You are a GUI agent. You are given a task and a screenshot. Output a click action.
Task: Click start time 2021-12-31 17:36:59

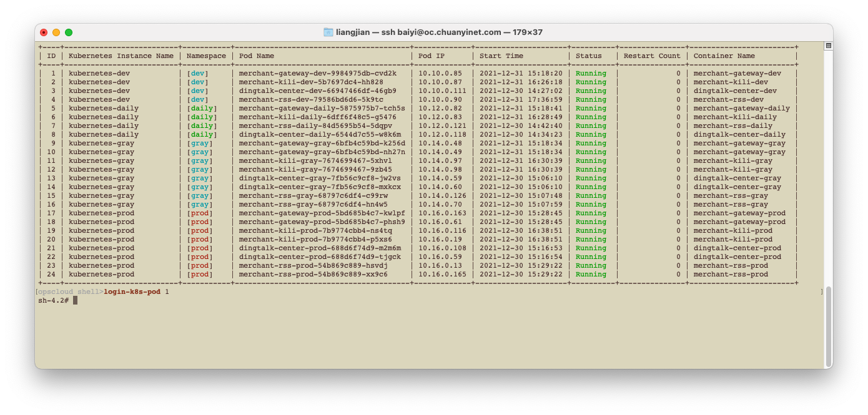521,99
